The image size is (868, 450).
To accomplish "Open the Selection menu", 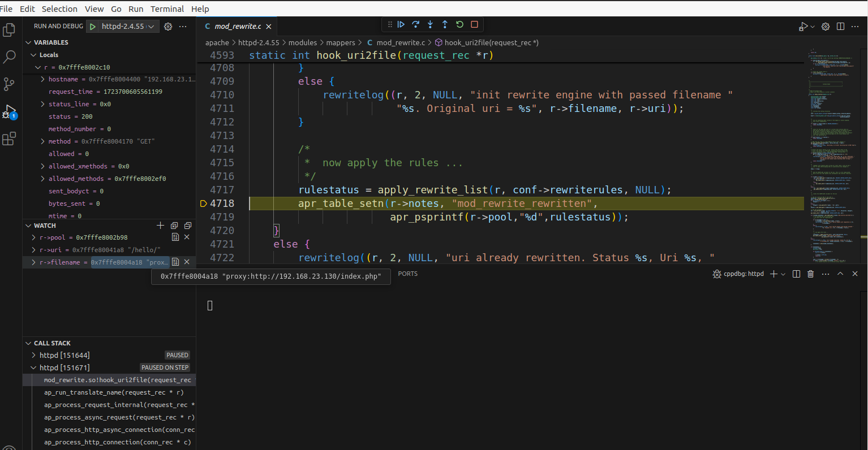I will [x=59, y=9].
